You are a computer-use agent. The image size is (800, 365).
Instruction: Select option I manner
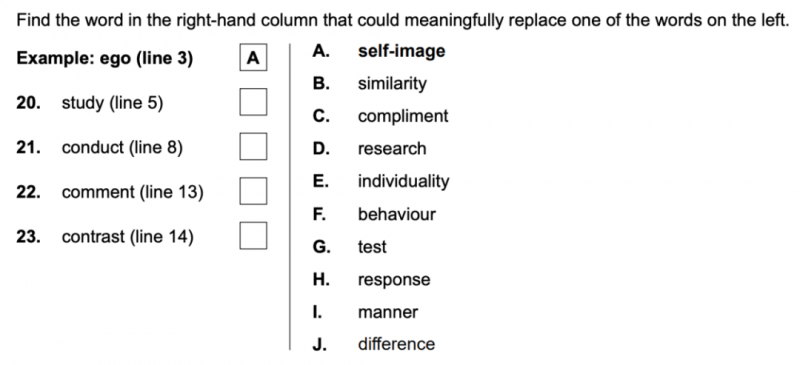click(365, 312)
